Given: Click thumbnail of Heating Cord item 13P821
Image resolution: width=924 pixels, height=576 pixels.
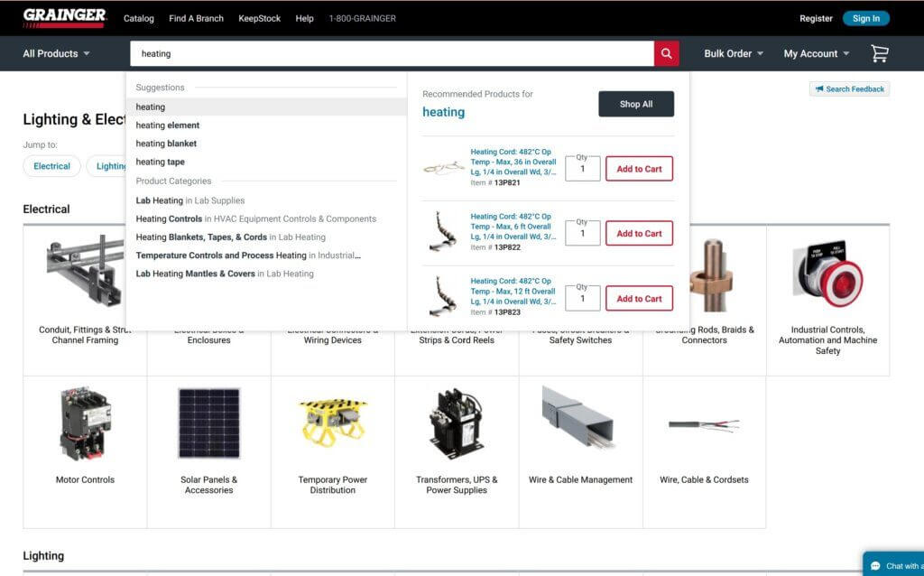Looking at the screenshot, I should pyautogui.click(x=444, y=168).
